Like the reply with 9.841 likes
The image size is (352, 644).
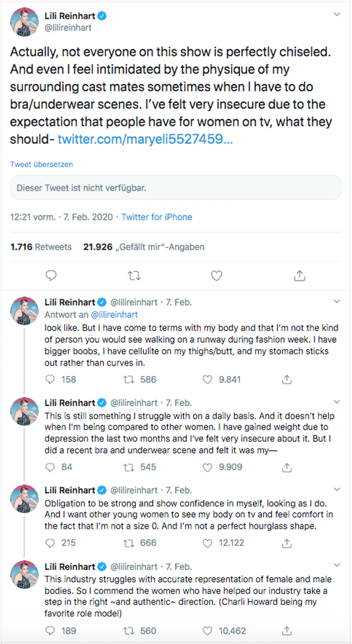pos(207,379)
